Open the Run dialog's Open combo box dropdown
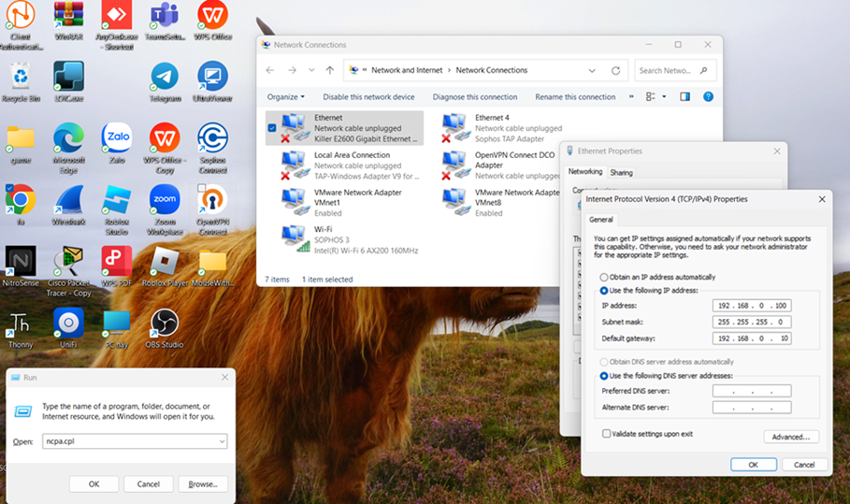This screenshot has height=504, width=850. click(221, 441)
